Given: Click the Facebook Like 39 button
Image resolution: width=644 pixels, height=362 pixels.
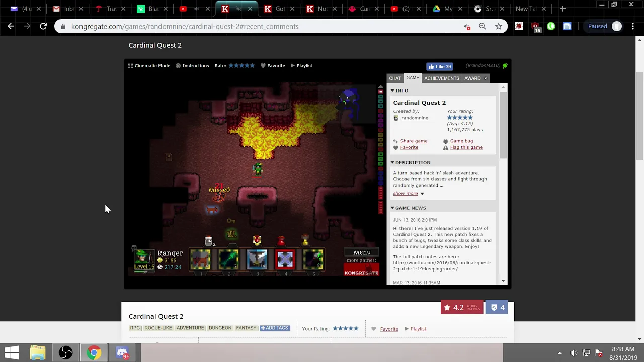Looking at the screenshot, I should click(x=440, y=66).
